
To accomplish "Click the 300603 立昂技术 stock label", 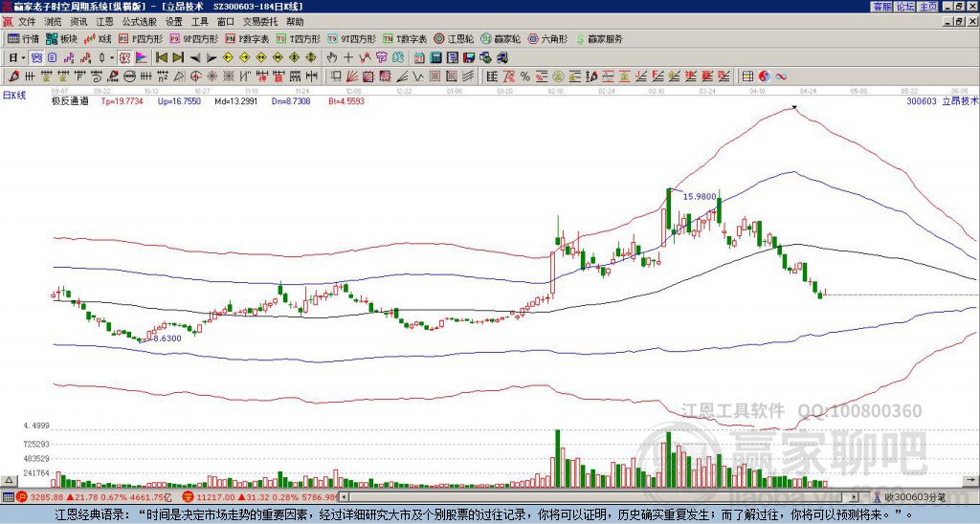I will [x=942, y=101].
